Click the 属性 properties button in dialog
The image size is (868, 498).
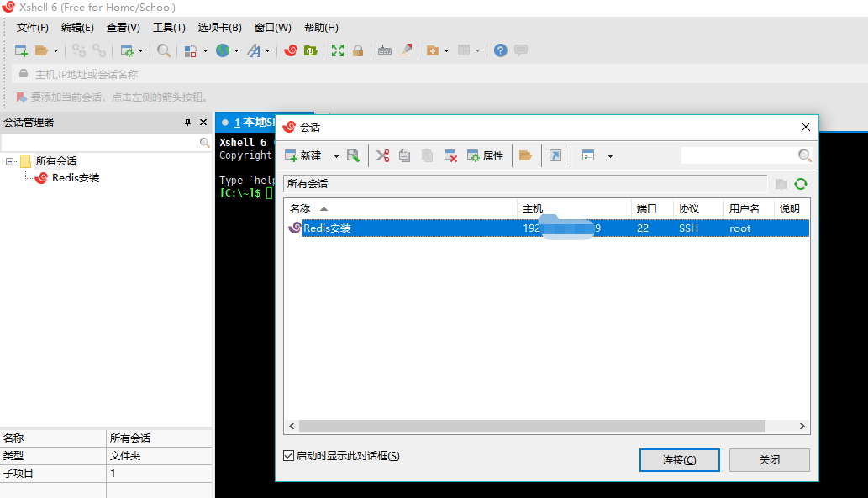point(486,156)
